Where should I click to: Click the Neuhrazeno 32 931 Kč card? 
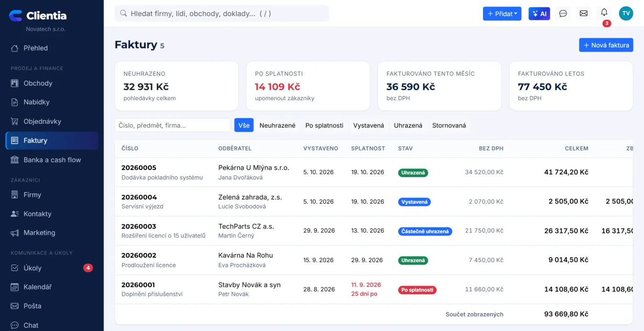coord(177,86)
